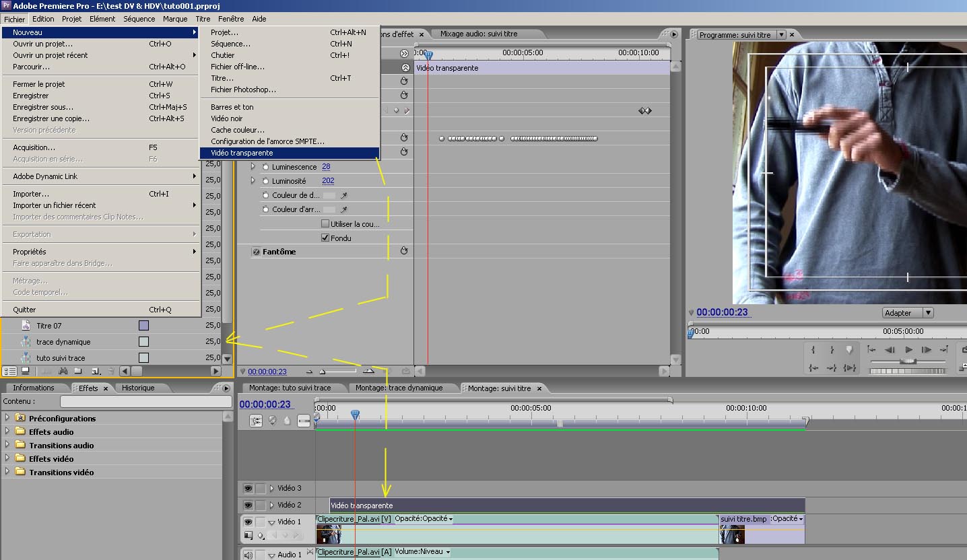
Task: Click Couleur de d... color swatch
Action: click(329, 195)
